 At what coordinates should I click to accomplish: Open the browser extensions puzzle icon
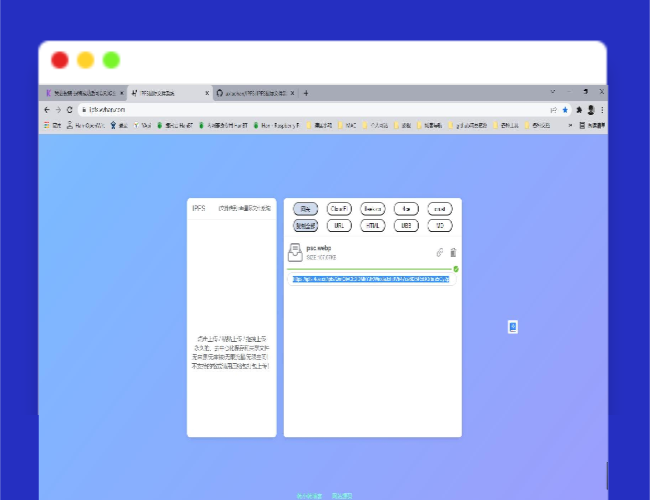579,109
